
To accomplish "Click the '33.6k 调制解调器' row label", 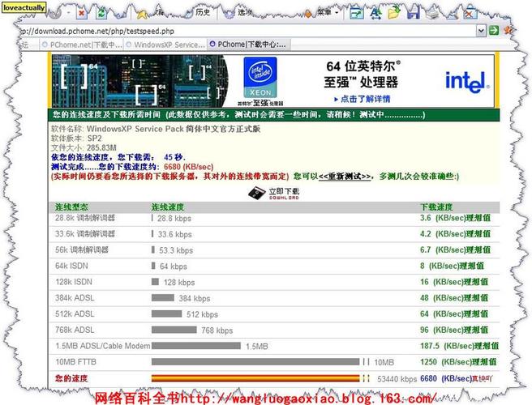I will pyautogui.click(x=85, y=234).
